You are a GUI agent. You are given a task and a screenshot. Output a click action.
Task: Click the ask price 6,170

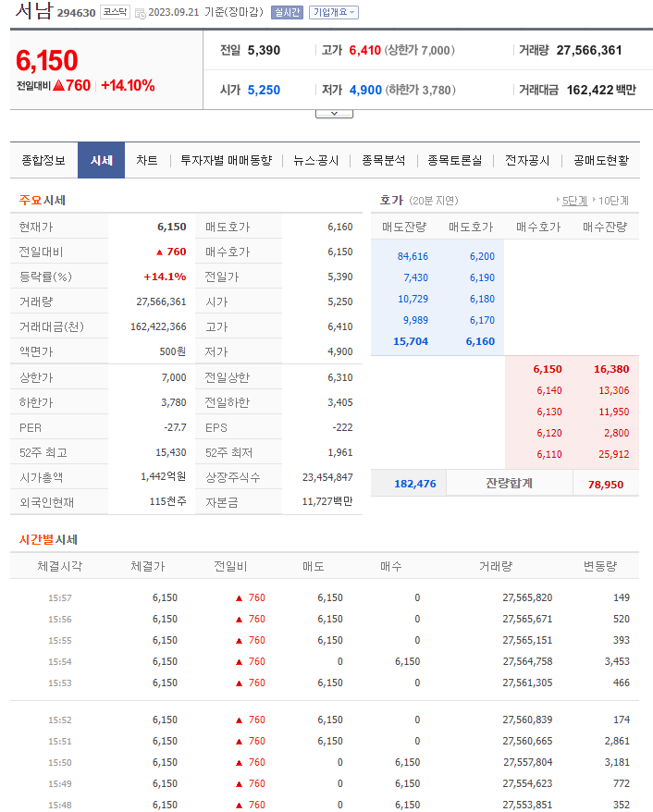coord(482,320)
